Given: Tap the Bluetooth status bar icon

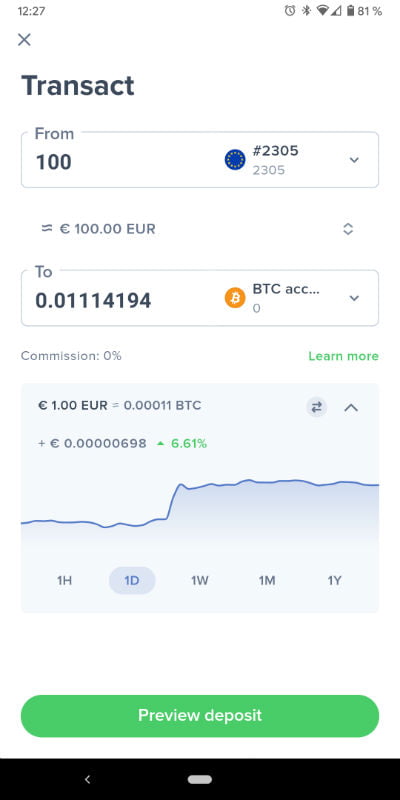Looking at the screenshot, I should [x=306, y=11].
